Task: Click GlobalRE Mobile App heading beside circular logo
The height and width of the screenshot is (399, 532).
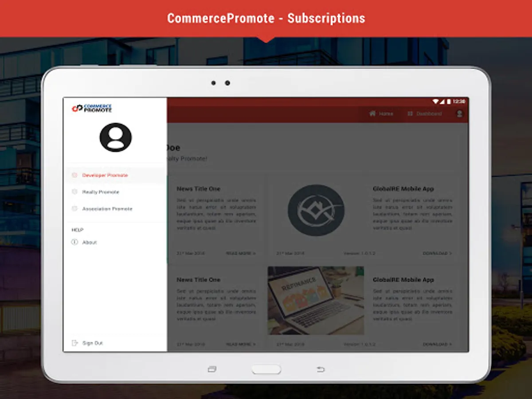Action: click(x=403, y=188)
